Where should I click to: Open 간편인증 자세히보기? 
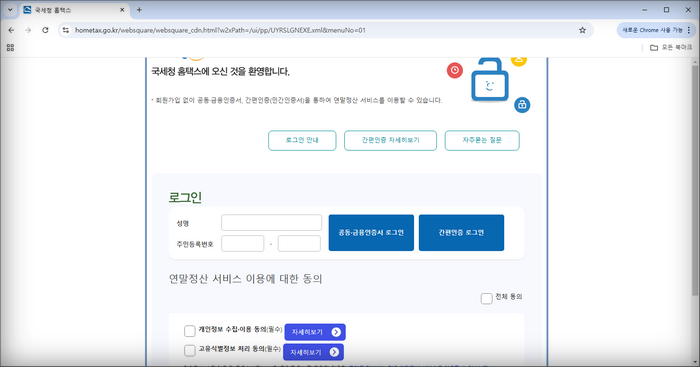390,140
